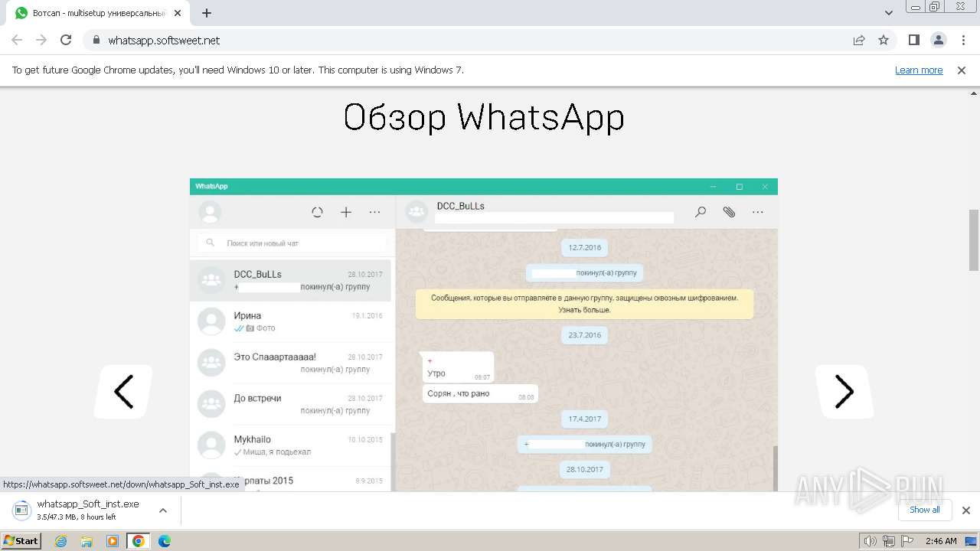The width and height of the screenshot is (980, 551).
Task: Click the search chat field in screenshot
Action: point(292,243)
